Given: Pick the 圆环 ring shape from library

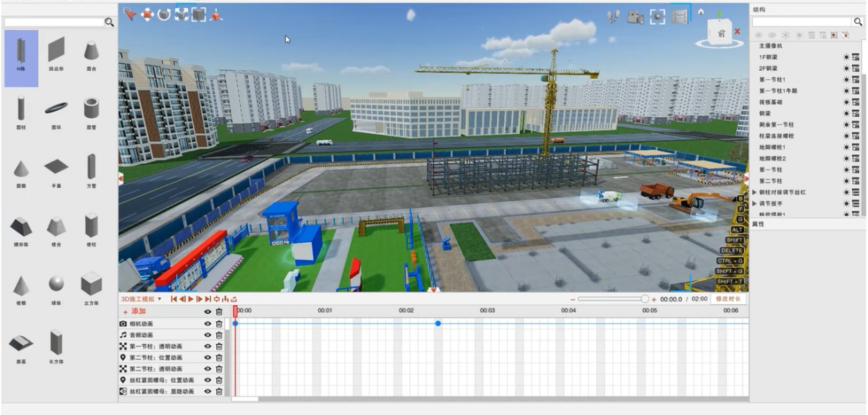Looking at the screenshot, I should point(56,109).
